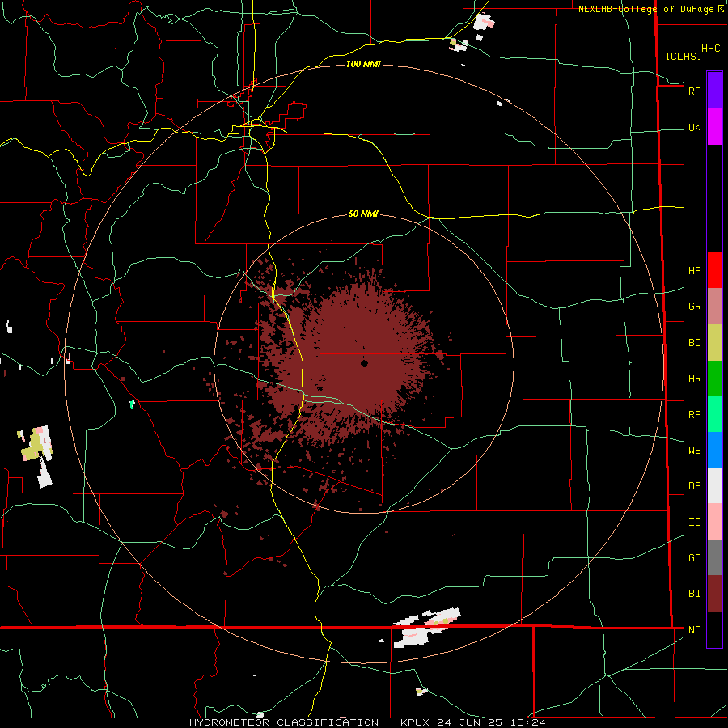Viewport: 728px width, 728px height.
Task: Pick the dark brown BI legend swatch
Action: (714, 594)
